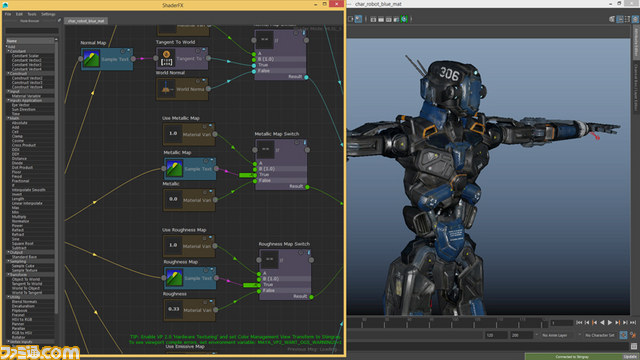This screenshot has height=360, width=640.
Task: Collapse the Input group in node browser
Action: pos(9,91)
